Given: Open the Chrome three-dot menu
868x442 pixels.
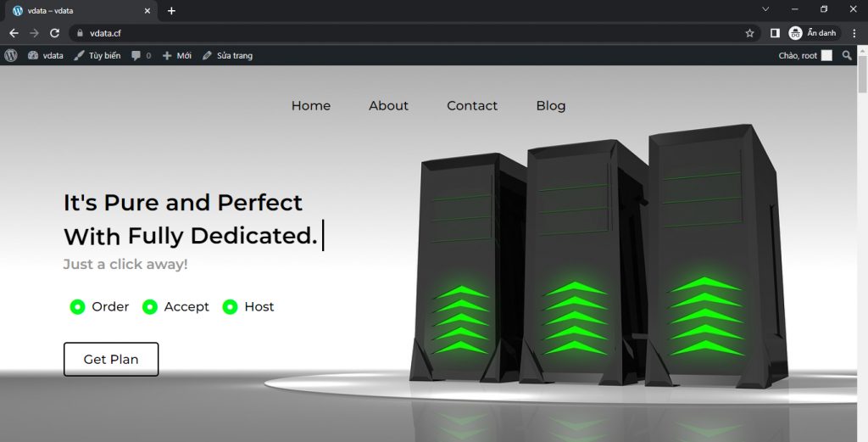Looking at the screenshot, I should pyautogui.click(x=854, y=33).
